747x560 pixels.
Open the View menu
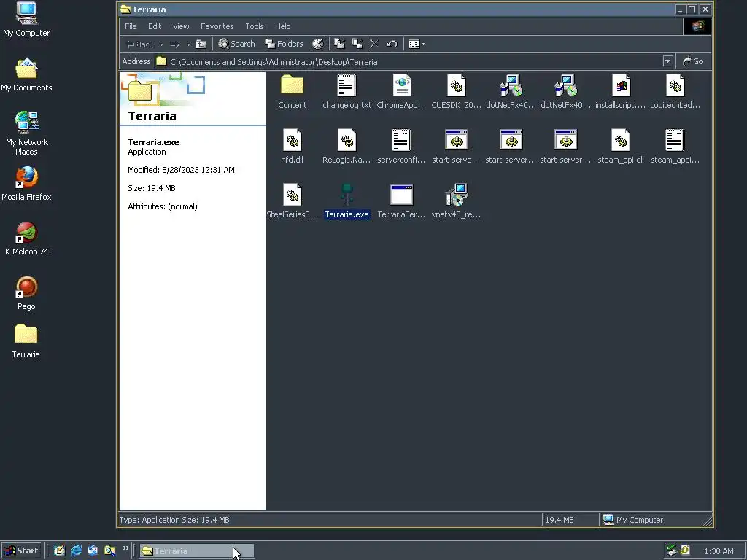(181, 26)
